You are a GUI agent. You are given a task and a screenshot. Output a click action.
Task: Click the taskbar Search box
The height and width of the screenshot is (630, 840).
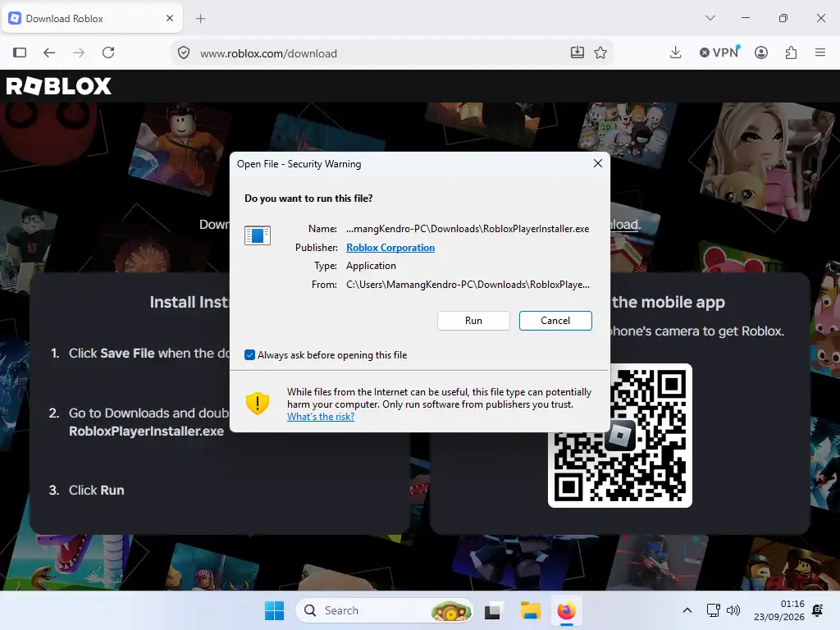[x=384, y=610]
